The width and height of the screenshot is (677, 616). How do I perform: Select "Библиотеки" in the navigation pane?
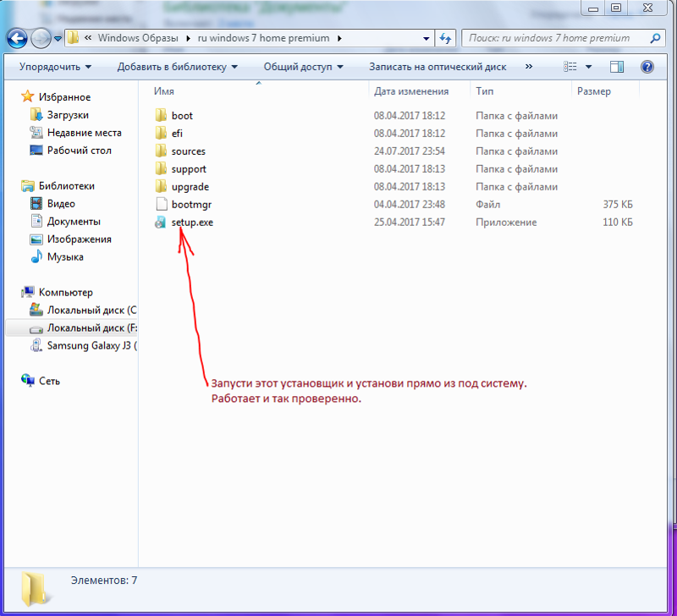tap(67, 185)
